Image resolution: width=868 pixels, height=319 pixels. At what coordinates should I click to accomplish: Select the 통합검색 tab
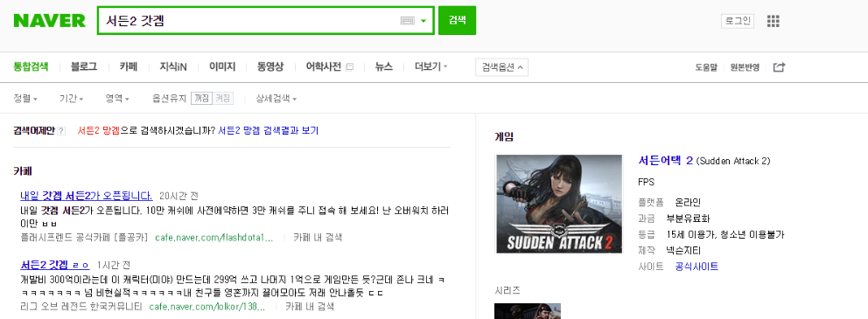click(x=31, y=67)
